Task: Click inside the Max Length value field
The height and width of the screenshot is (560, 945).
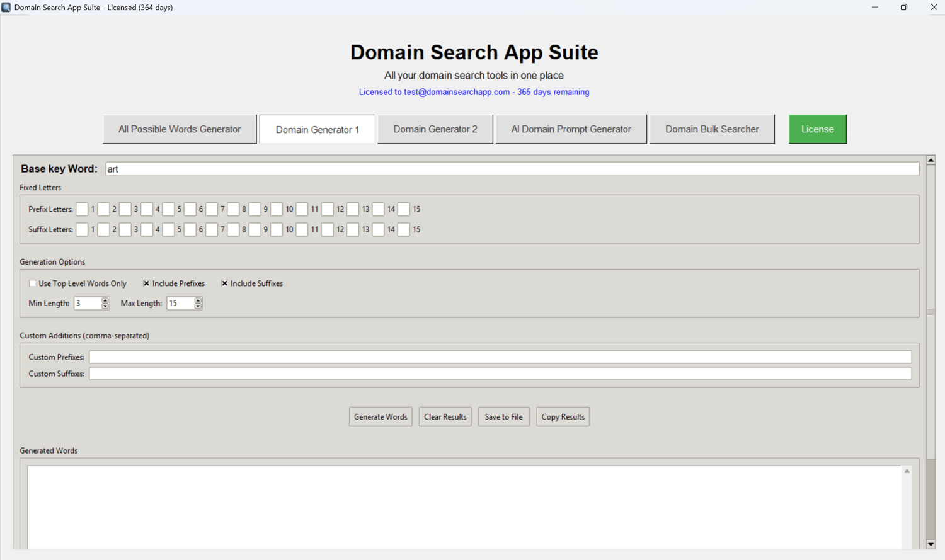Action: coord(180,304)
